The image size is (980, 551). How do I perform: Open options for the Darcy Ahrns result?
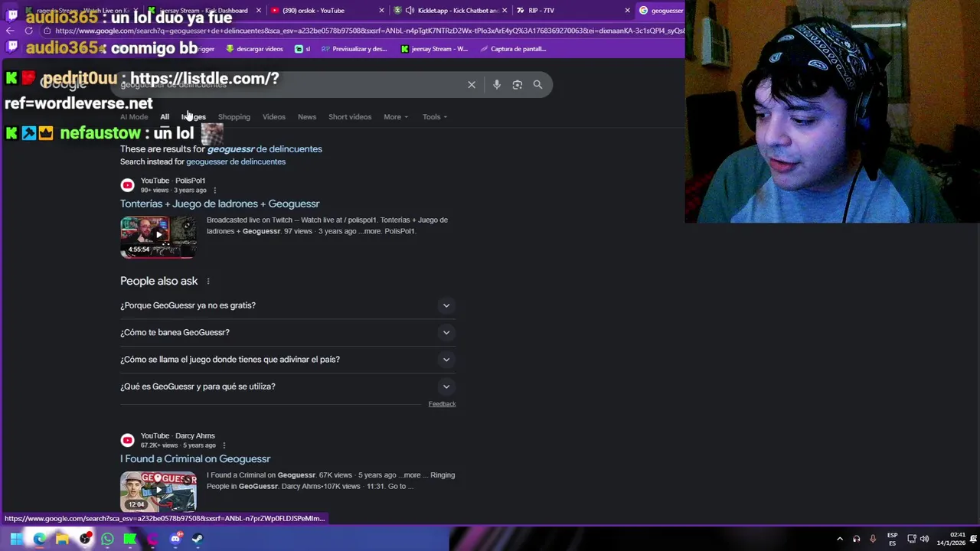[224, 445]
